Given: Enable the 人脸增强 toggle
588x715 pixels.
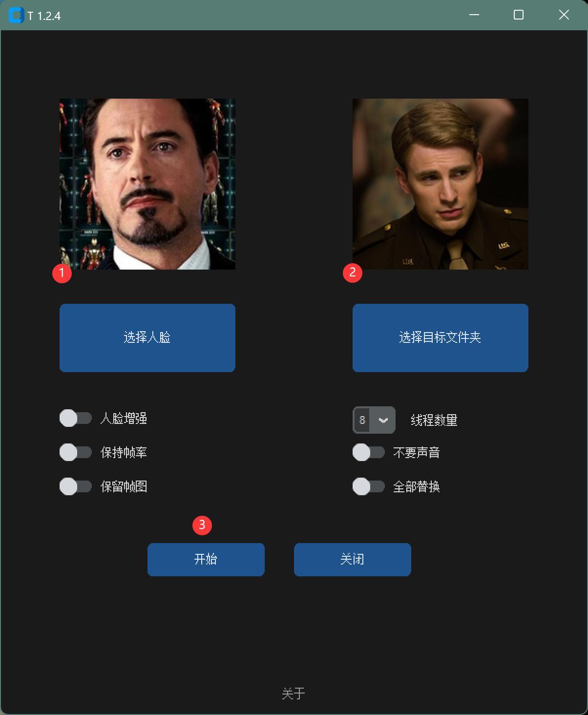Looking at the screenshot, I should point(76,419).
